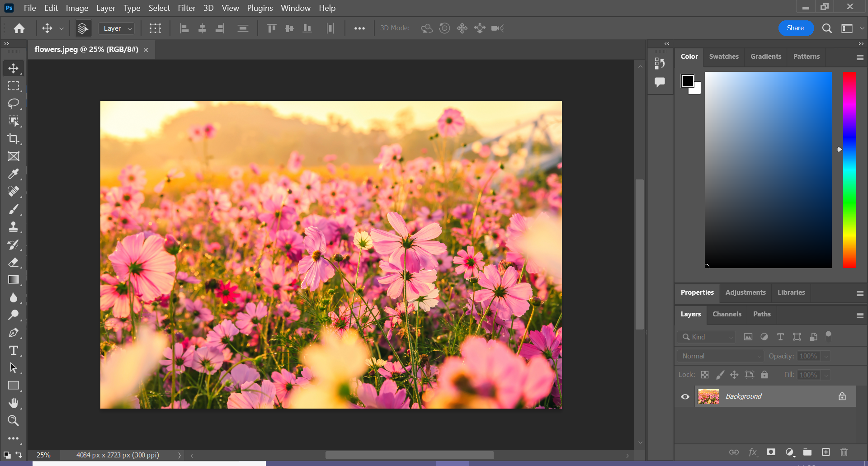The image size is (868, 466).
Task: Select the Path Selection tool
Action: (14, 368)
